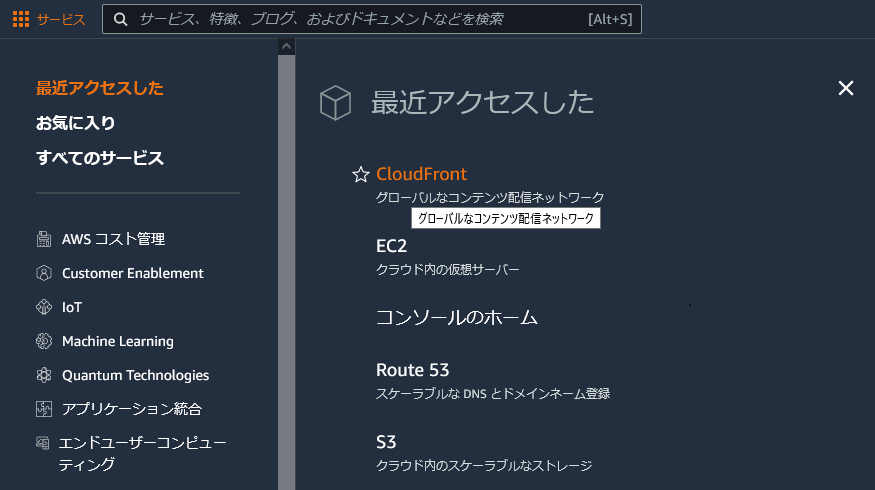Screen dimensions: 875x490
Task: Click the sidebar scroll up arrow
Action: [286, 46]
